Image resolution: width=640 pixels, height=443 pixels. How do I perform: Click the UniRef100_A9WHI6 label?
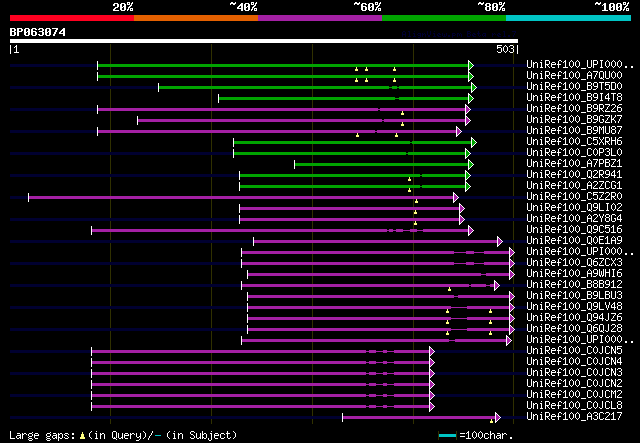(x=574, y=274)
